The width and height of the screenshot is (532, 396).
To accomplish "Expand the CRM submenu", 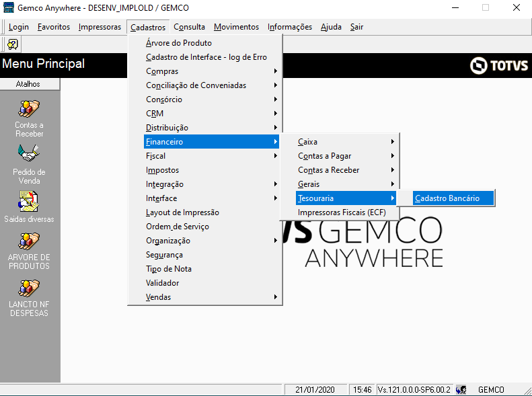I will 211,114.
